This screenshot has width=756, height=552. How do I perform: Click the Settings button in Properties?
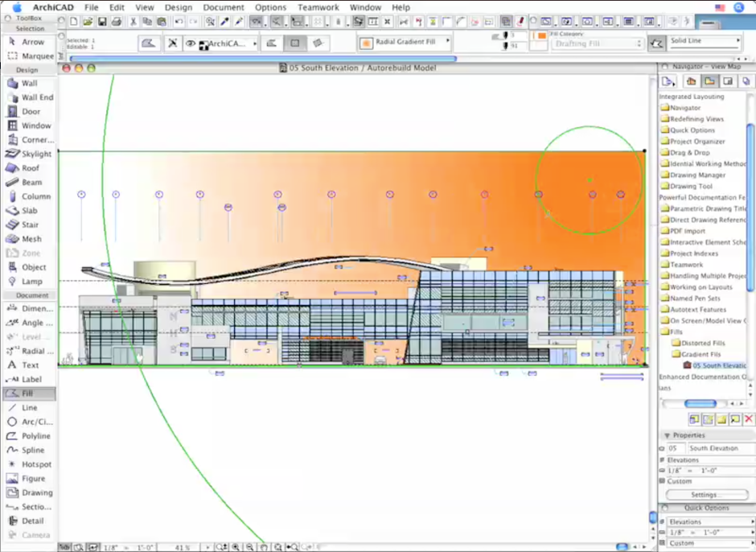pos(703,495)
